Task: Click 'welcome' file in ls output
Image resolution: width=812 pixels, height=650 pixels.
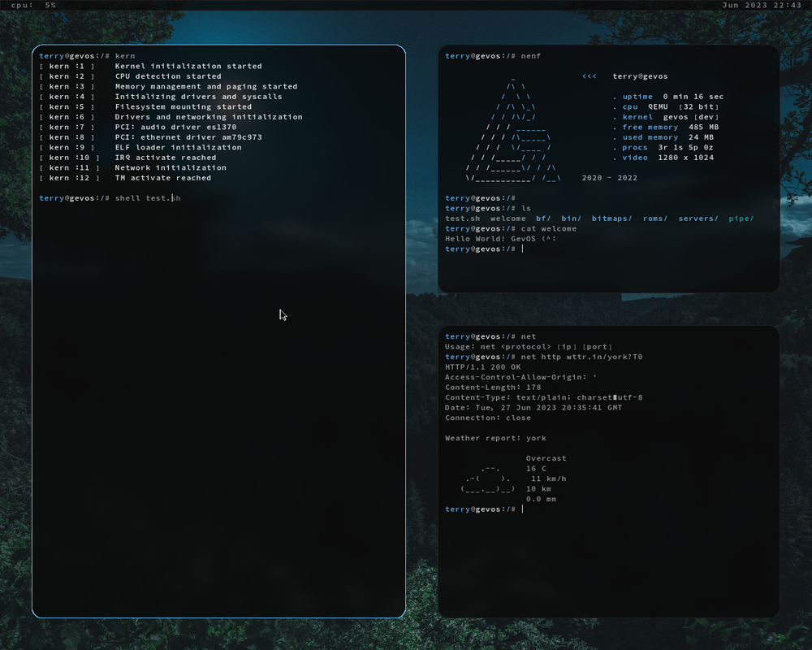Action: point(508,219)
